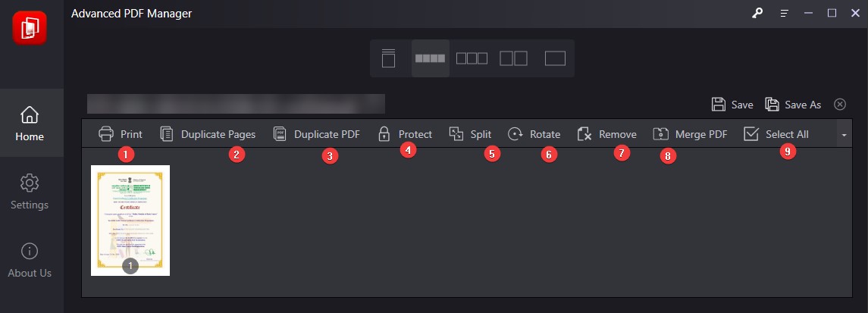This screenshot has width=868, height=313.
Task: Click the key registration icon
Action: 757,13
